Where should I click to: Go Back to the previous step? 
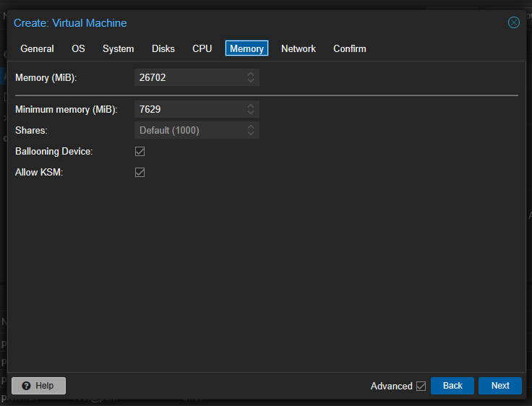coord(452,386)
